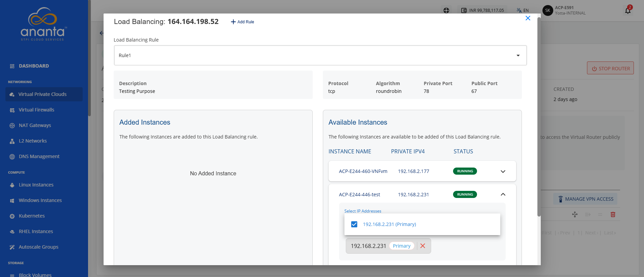Click the MANAGE VPN ACCESS button
The width and height of the screenshot is (644, 277).
click(x=585, y=199)
